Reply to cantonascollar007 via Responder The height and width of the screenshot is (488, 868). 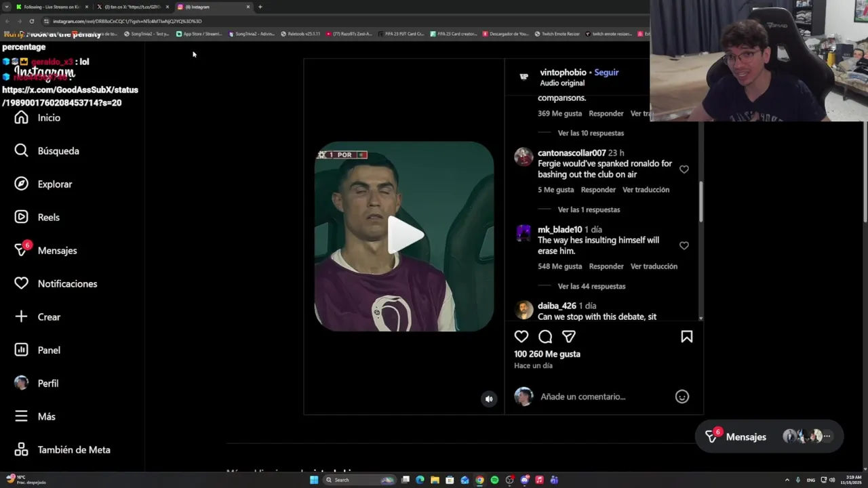point(598,190)
